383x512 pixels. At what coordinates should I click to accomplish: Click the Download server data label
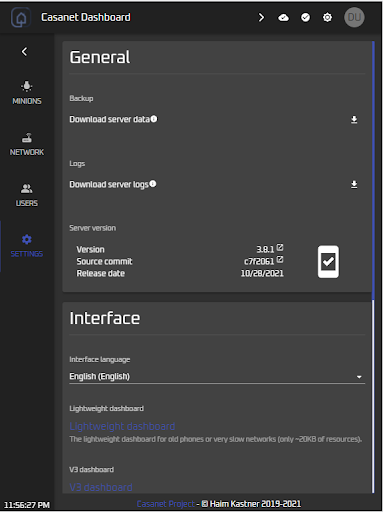(109, 119)
